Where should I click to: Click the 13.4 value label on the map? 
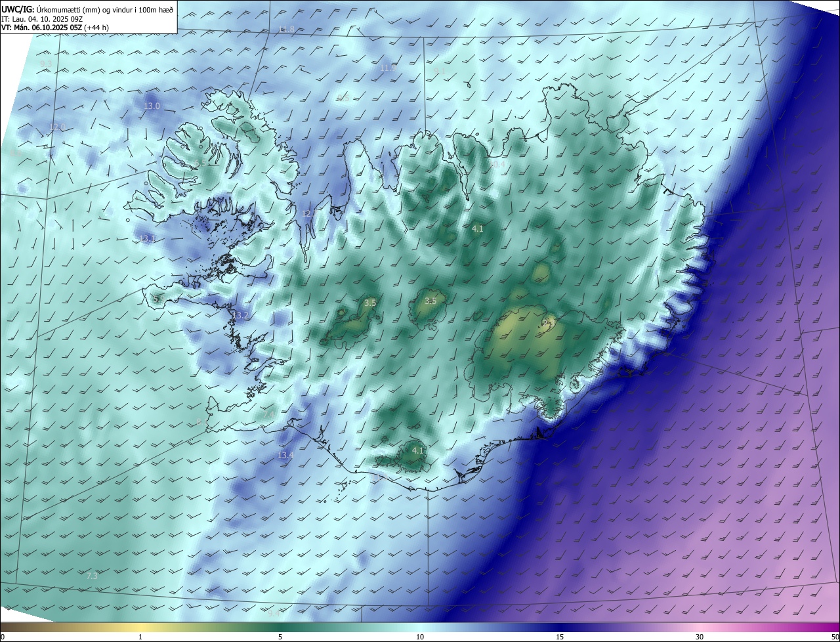285,455
